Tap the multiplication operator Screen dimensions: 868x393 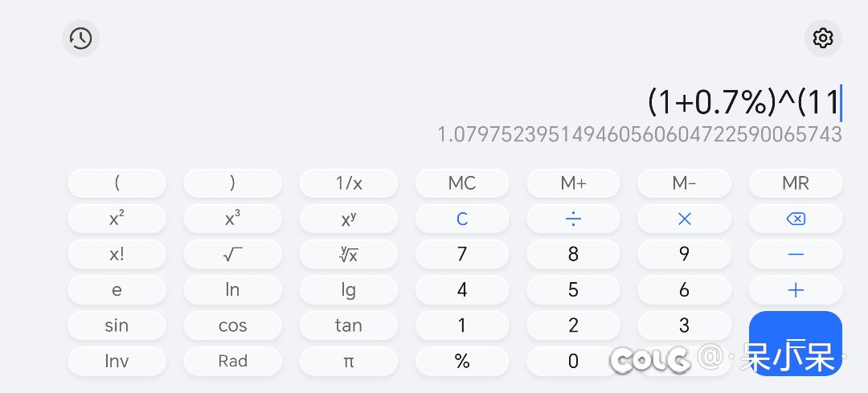[684, 219]
